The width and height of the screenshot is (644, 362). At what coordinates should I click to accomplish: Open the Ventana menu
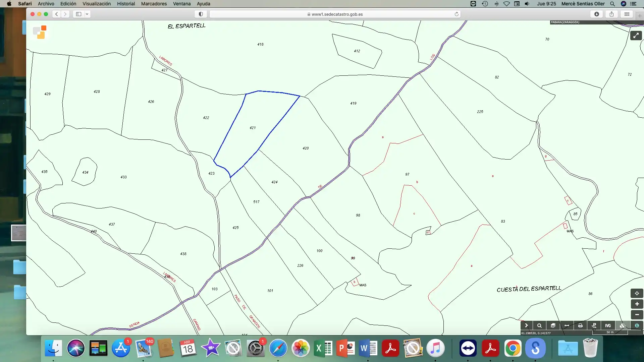182,4
